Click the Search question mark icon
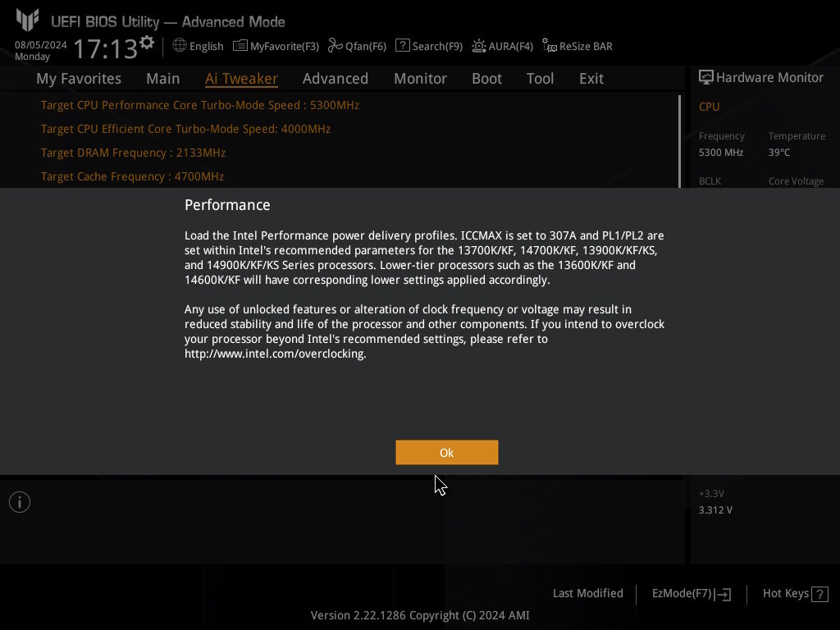This screenshot has width=840, height=630. pos(402,46)
